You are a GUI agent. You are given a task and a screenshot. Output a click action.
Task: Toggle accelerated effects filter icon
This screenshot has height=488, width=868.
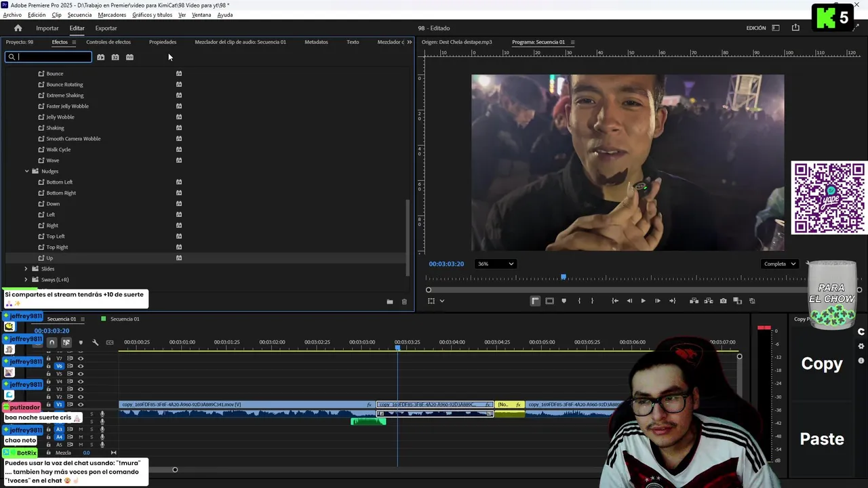[100, 57]
